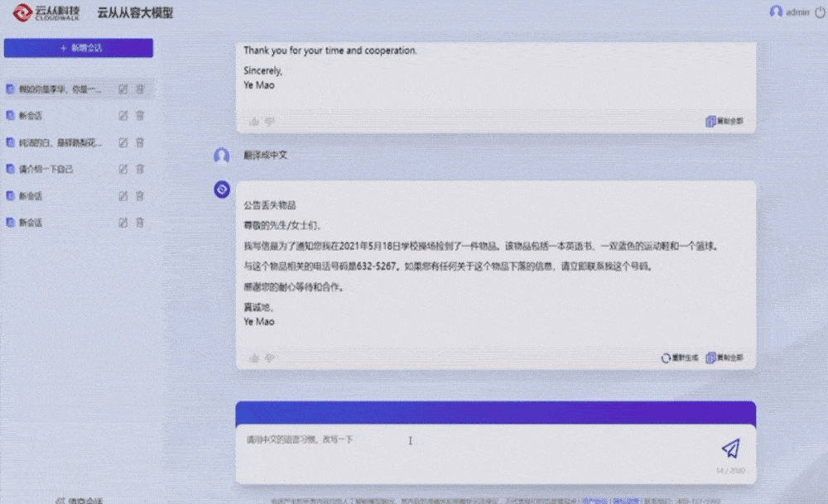Image resolution: width=828 pixels, height=504 pixels.
Task: Click the 新增会话 new conversation button
Action: [79, 48]
